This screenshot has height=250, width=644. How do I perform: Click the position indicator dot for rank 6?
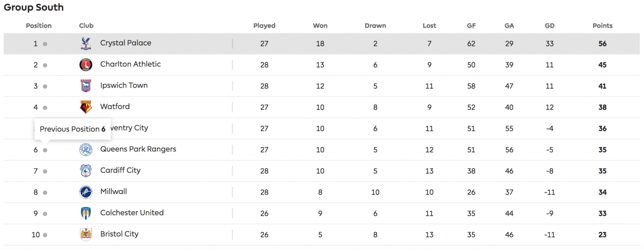pos(45,150)
